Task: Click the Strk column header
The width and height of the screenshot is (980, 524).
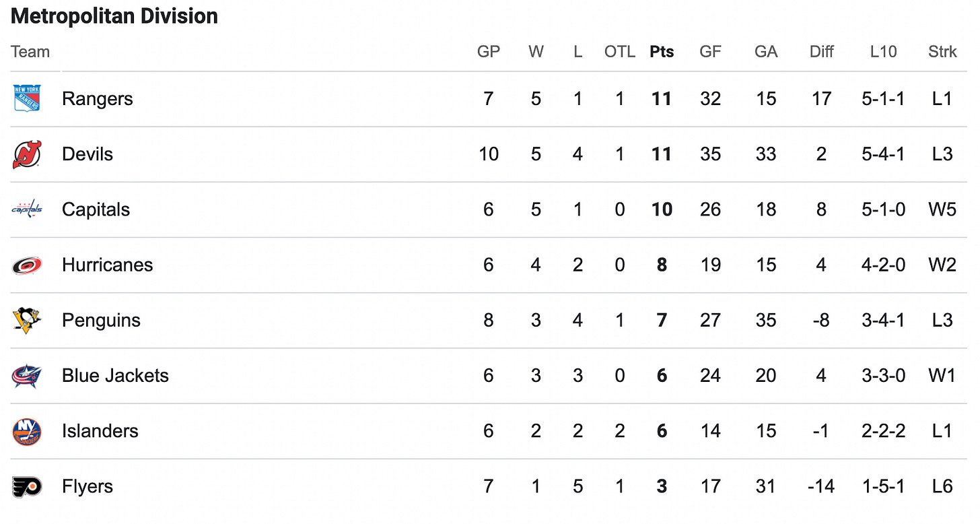Action: click(x=942, y=52)
